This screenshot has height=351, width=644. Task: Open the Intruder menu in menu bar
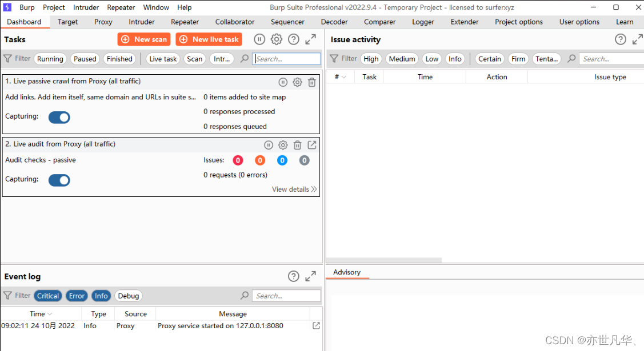pyautogui.click(x=86, y=7)
